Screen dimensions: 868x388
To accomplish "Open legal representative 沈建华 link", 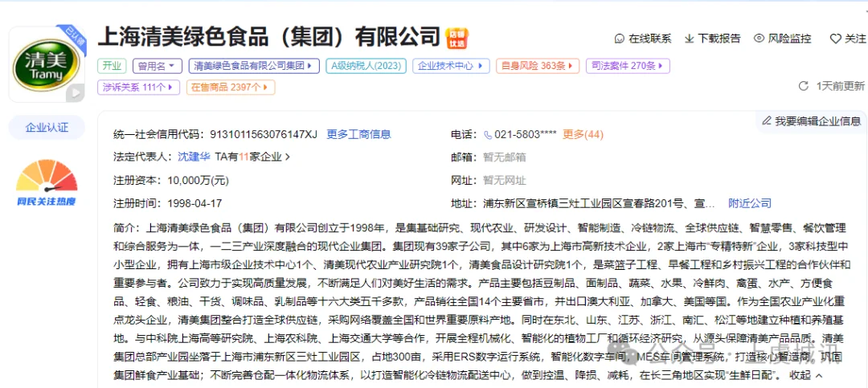I will 194,157.
